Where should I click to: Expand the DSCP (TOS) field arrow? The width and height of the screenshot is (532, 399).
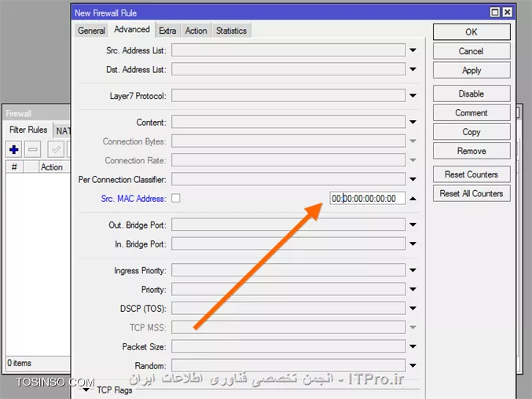pyautogui.click(x=413, y=308)
